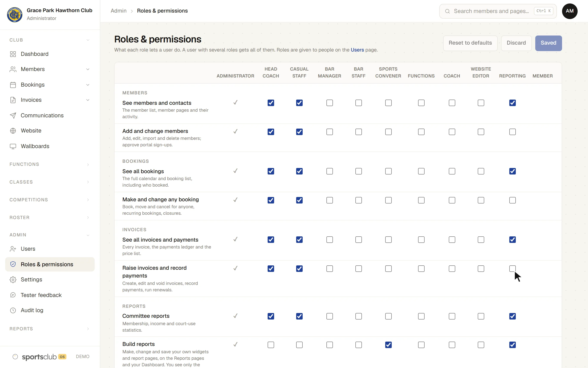588x368 pixels.
Task: Expand the Bookings sidebar chevron
Action: pyautogui.click(x=88, y=85)
